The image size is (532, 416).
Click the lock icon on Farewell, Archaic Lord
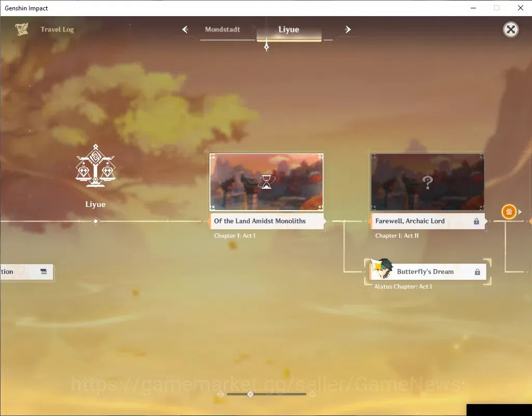pyautogui.click(x=476, y=222)
